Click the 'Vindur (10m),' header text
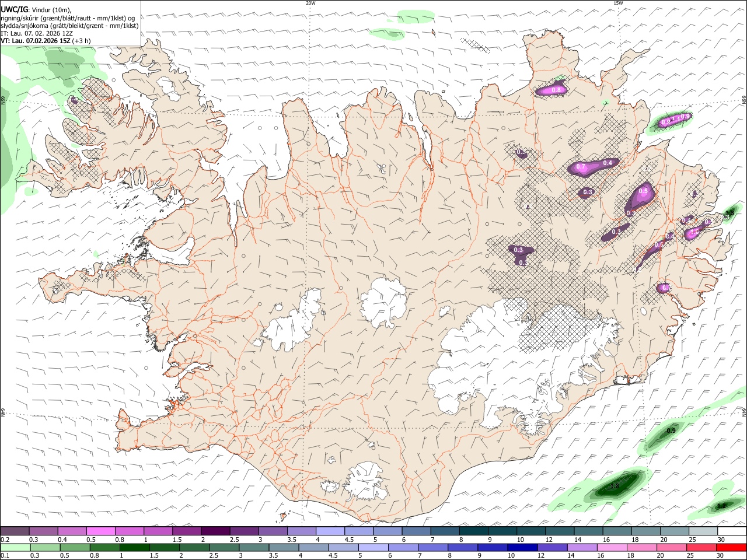 click(51, 10)
